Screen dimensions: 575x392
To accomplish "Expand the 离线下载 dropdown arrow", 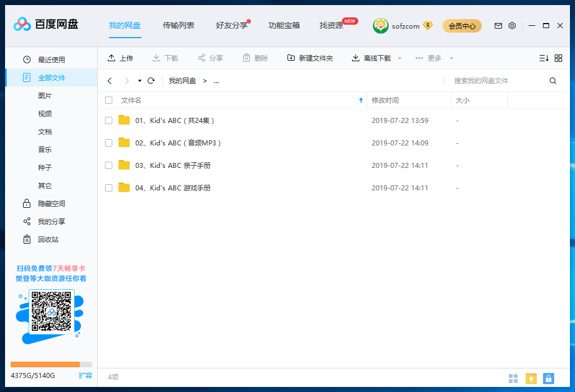I will [400, 58].
